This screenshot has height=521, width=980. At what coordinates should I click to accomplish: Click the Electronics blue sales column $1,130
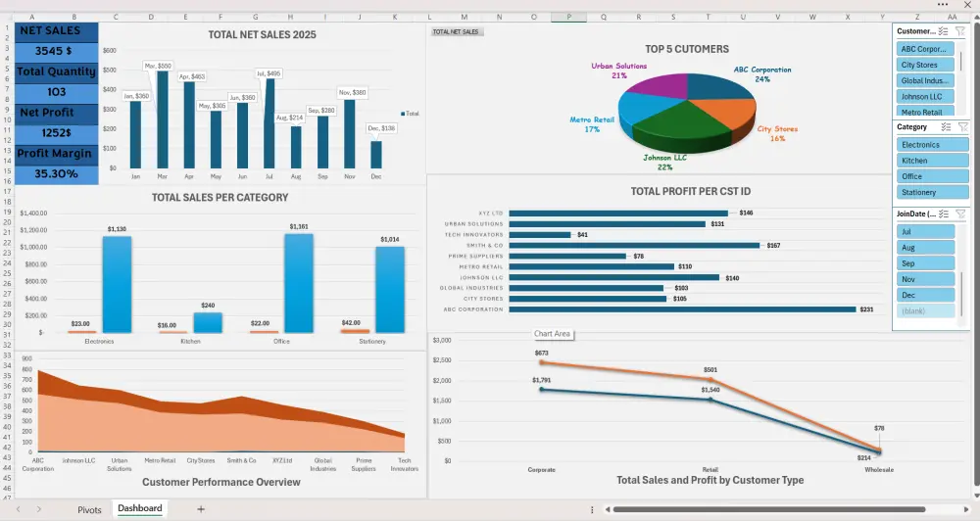click(x=117, y=284)
